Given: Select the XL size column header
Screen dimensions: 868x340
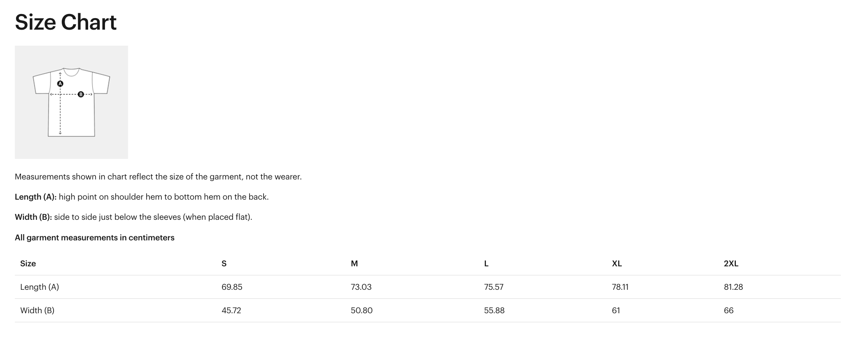Looking at the screenshot, I should tap(617, 263).
